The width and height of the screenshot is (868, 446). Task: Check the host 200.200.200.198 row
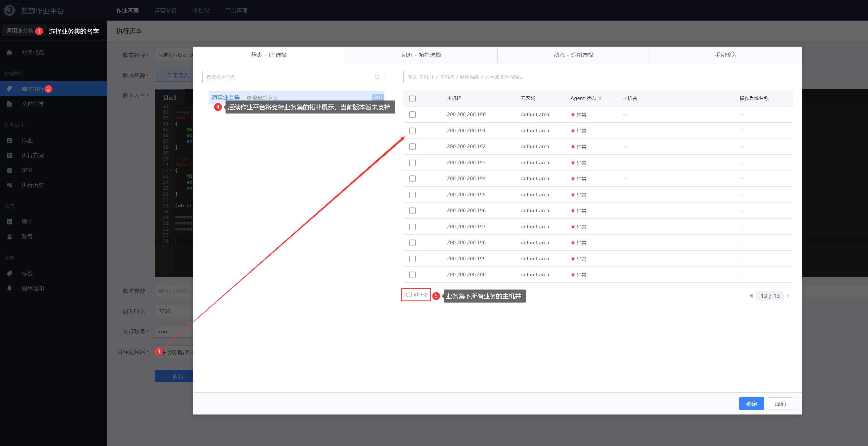pos(413,243)
